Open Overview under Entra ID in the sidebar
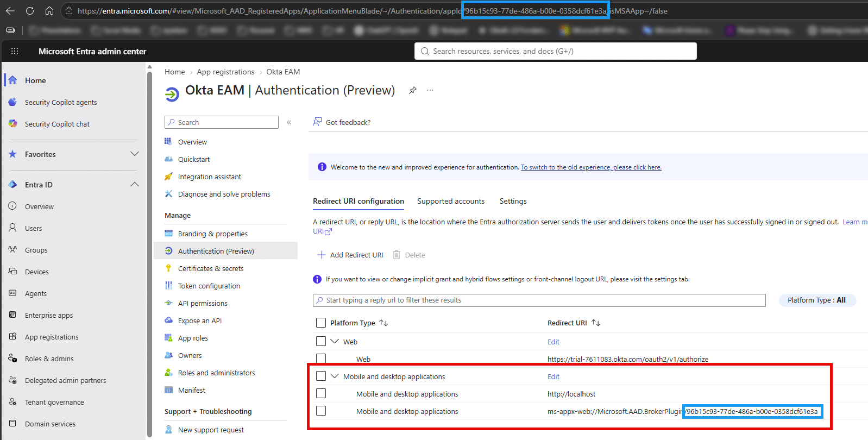Viewport: 868px width, 440px height. [39, 206]
